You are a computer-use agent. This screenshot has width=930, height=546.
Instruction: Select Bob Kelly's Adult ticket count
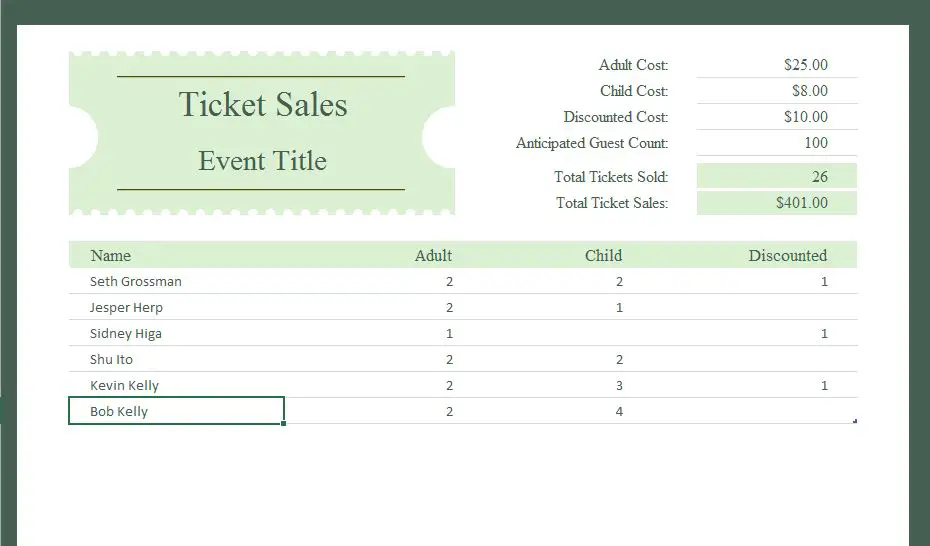point(449,411)
